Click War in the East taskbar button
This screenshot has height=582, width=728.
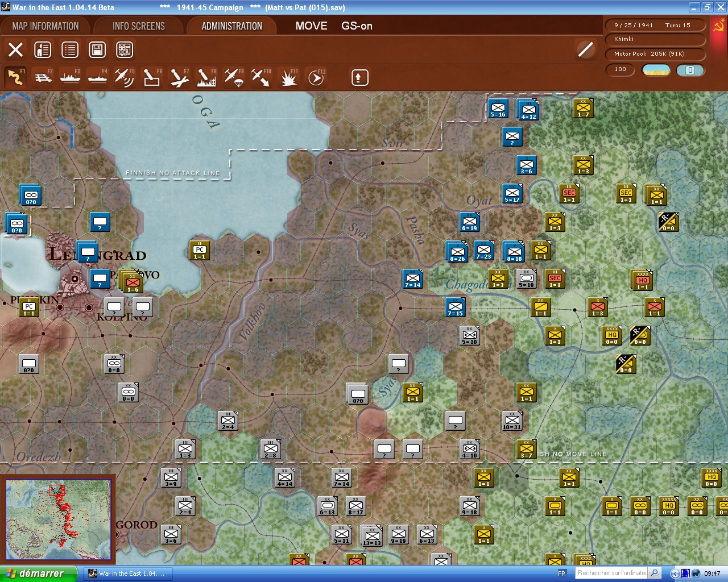tap(127, 573)
